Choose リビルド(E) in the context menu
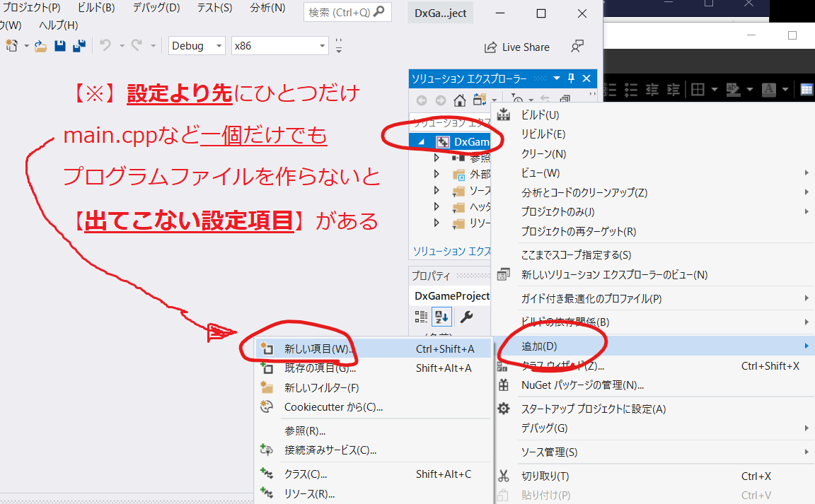Image resolution: width=815 pixels, height=504 pixels. [654, 134]
